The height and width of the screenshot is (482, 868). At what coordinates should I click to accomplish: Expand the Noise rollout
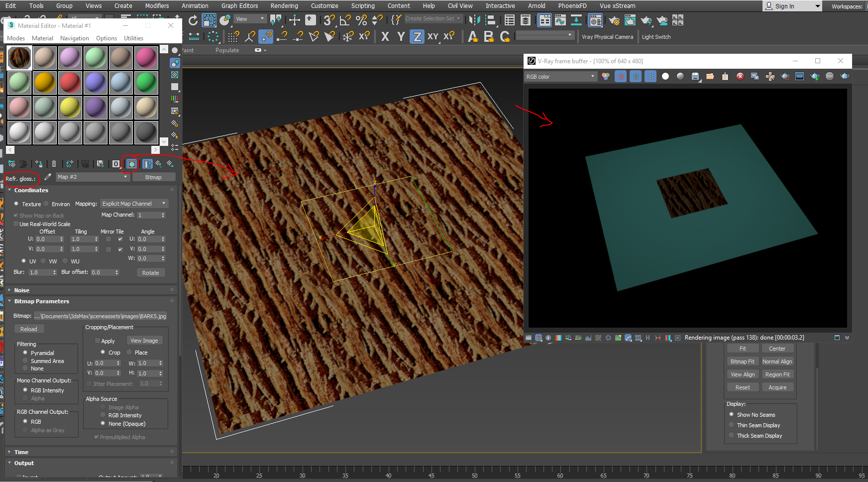21,290
